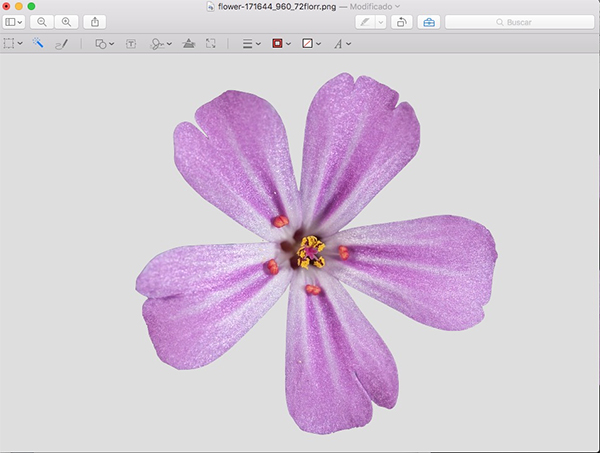Click the Adjust Size icon
The width and height of the screenshot is (600, 453).
(211, 44)
